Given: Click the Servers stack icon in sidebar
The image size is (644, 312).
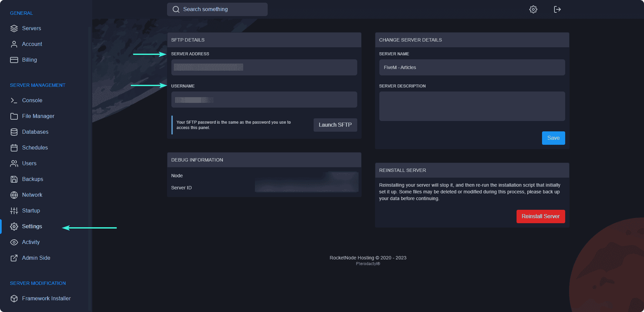Looking at the screenshot, I should point(14,28).
